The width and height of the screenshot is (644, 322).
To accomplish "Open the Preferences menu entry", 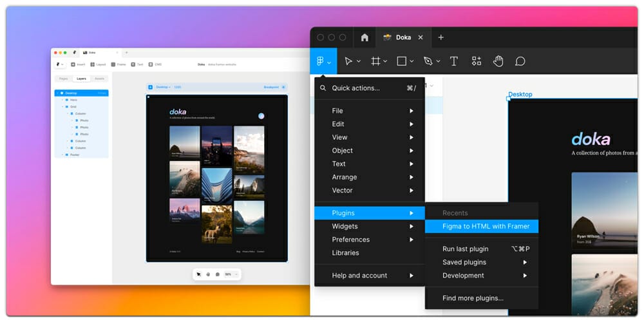I will [x=370, y=240].
